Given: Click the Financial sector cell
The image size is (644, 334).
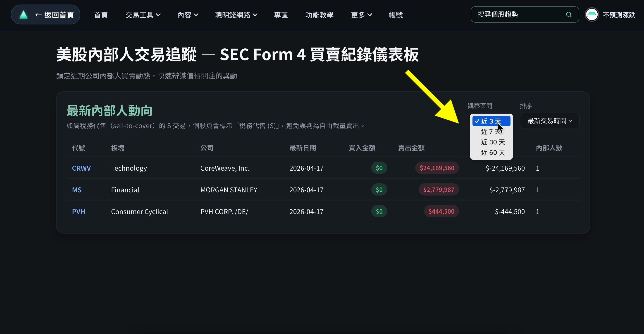Looking at the screenshot, I should (x=125, y=190).
